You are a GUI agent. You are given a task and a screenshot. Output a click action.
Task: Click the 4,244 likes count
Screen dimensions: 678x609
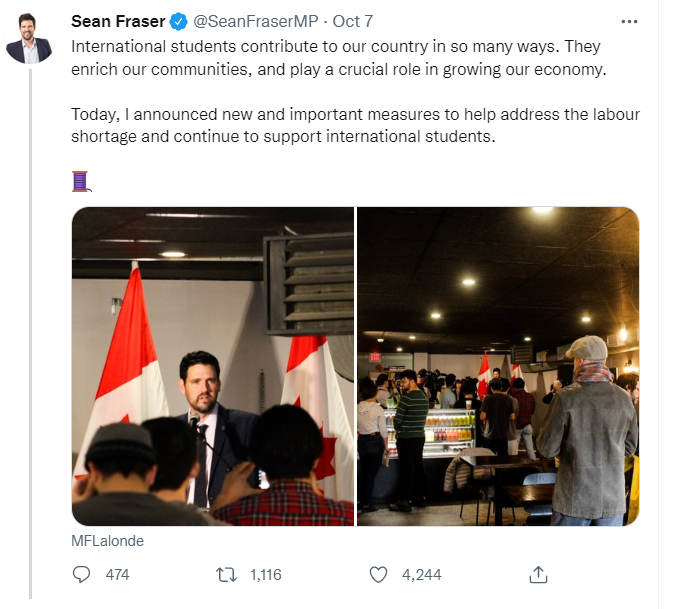pos(422,575)
